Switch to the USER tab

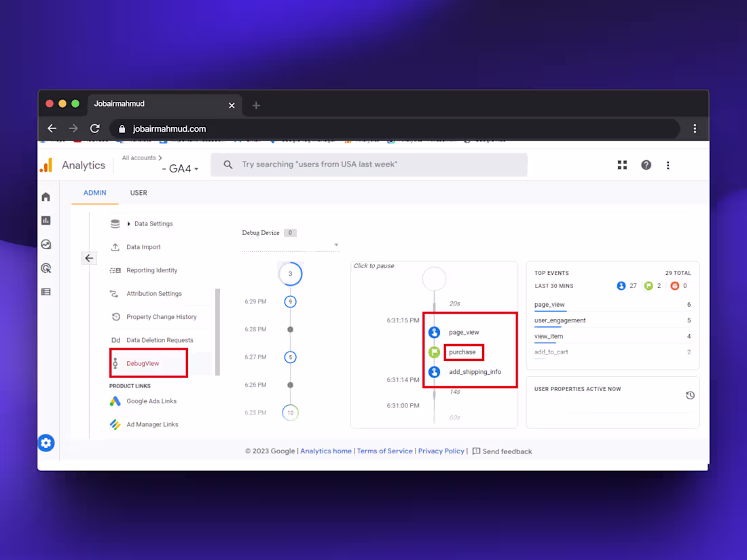click(139, 192)
